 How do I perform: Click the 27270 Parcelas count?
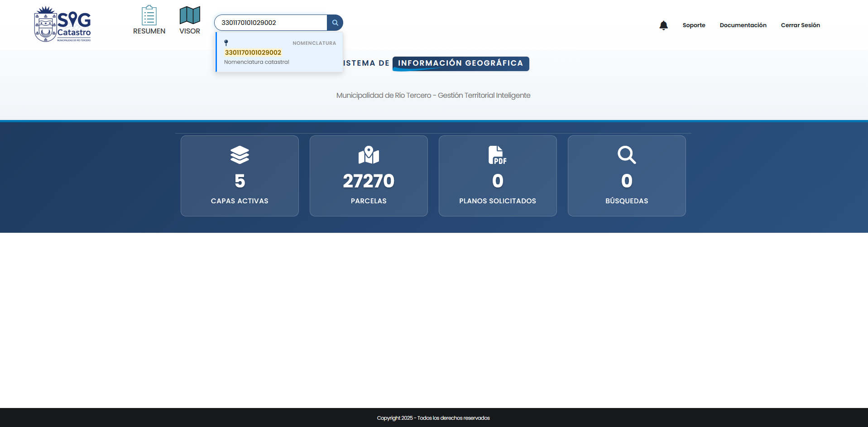point(369,181)
